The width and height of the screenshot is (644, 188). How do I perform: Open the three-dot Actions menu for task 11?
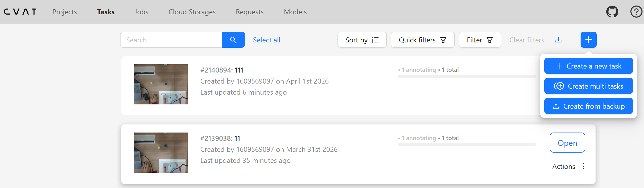click(583, 166)
